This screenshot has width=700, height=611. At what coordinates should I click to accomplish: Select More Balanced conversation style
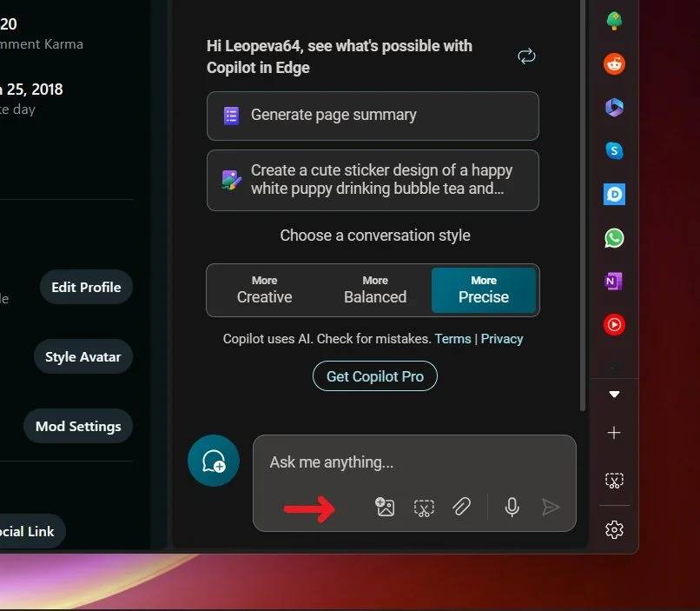(375, 290)
